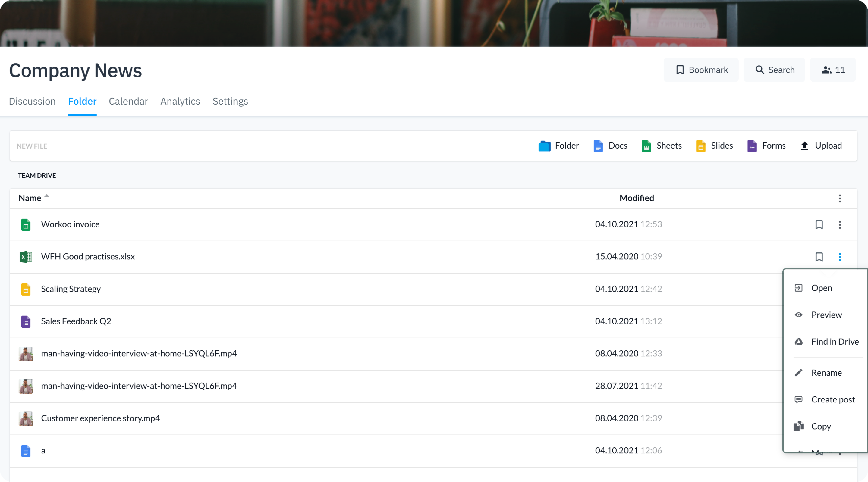
Task: Open Search
Action: 774,70
